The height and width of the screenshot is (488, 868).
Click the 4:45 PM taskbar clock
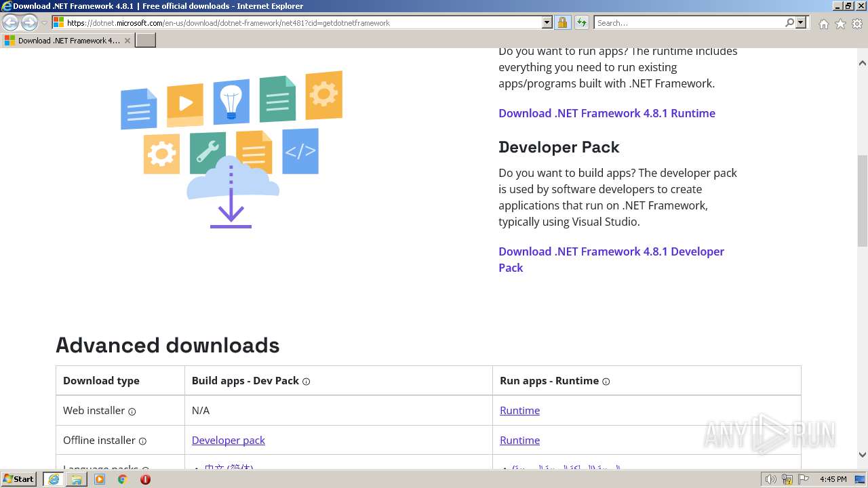pos(833,479)
